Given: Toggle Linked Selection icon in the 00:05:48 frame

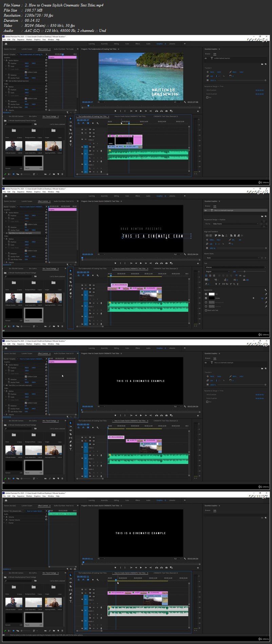Looking at the screenshot, I should pyautogui.click(x=88, y=276).
